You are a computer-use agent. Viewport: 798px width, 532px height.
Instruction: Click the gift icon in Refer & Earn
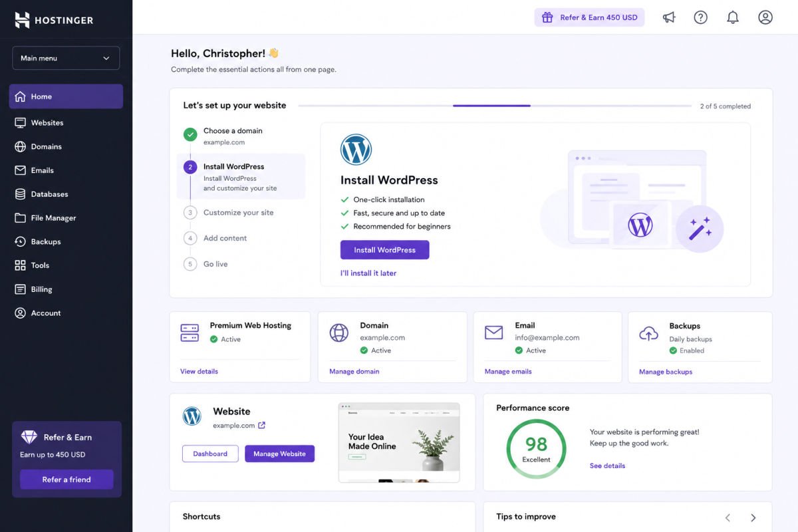pos(547,17)
